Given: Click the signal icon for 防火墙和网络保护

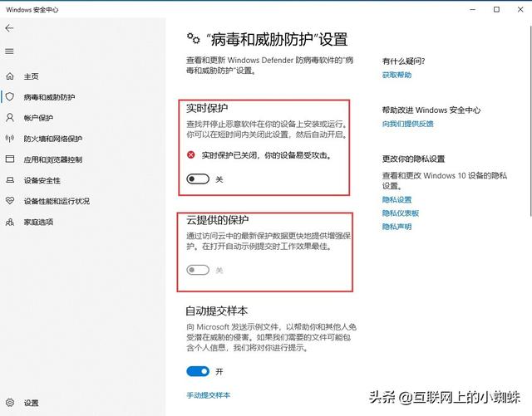Looking at the screenshot, I should tap(10, 139).
